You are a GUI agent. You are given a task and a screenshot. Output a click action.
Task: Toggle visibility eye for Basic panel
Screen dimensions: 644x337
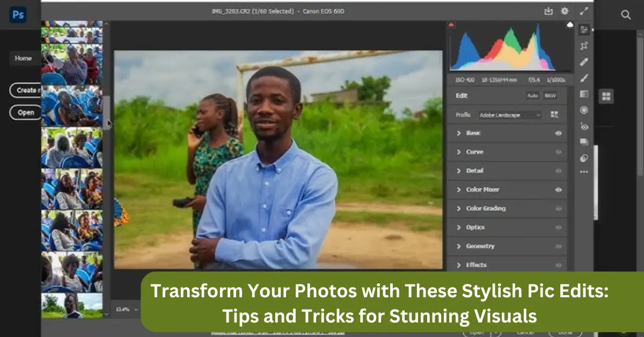(x=559, y=133)
